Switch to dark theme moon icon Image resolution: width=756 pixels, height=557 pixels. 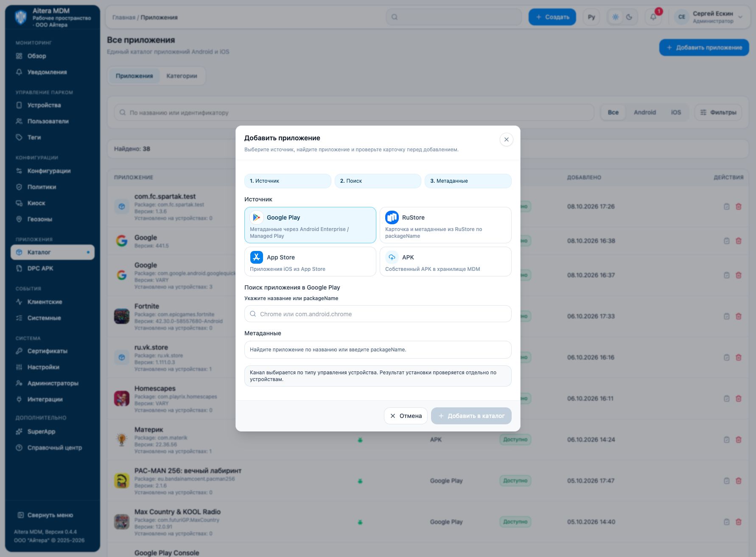pyautogui.click(x=629, y=17)
